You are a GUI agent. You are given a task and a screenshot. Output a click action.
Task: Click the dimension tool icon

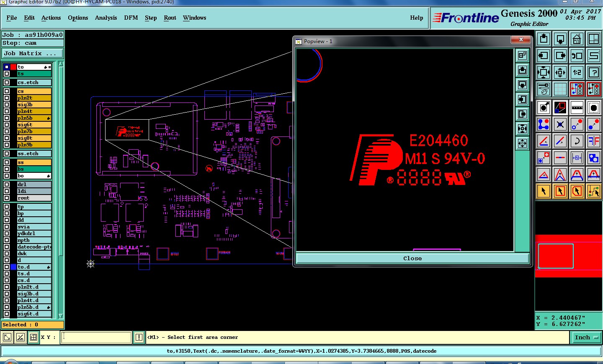[577, 158]
